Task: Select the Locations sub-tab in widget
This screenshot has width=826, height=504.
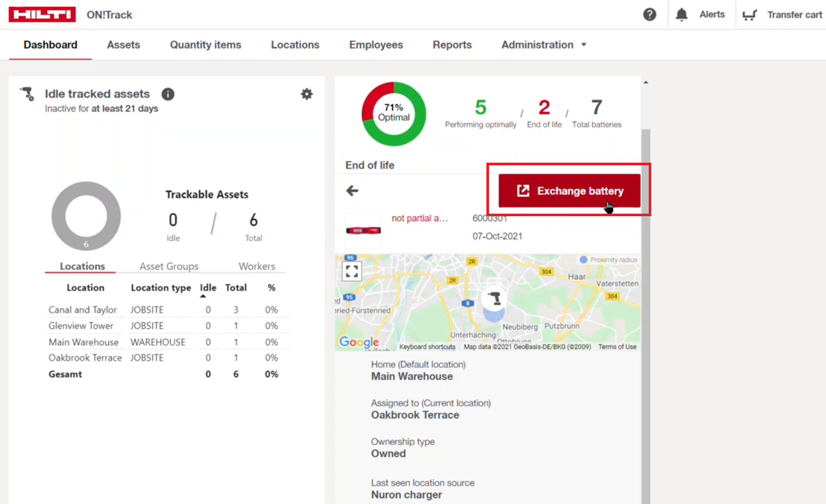Action: point(82,266)
